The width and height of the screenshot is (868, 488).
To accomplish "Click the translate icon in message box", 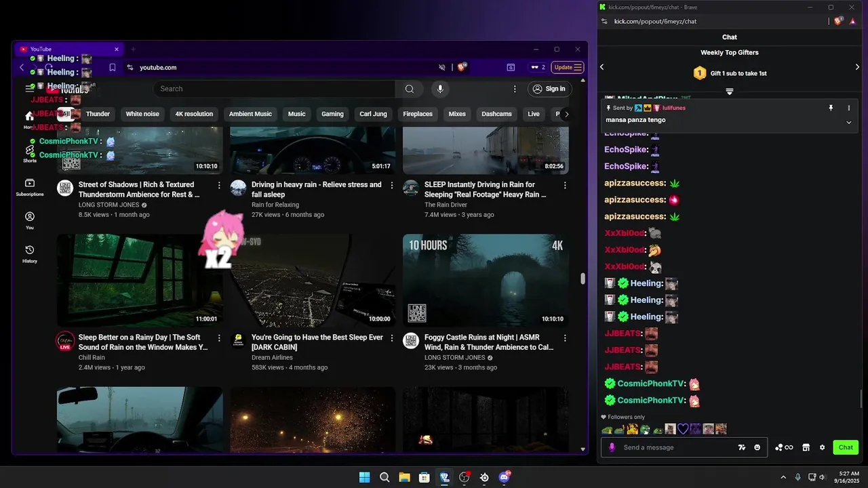I will pos(742,447).
